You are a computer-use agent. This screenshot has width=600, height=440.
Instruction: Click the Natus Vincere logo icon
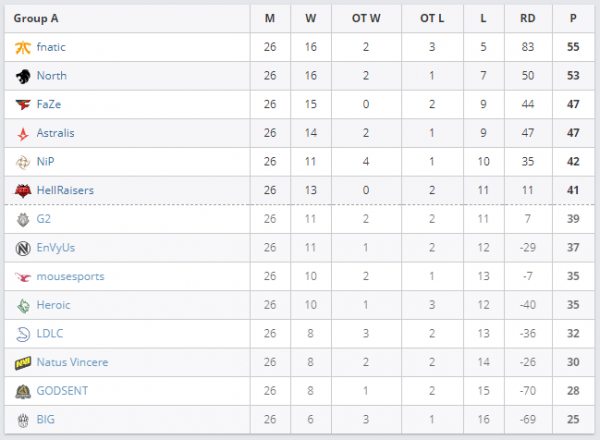pyautogui.click(x=23, y=363)
